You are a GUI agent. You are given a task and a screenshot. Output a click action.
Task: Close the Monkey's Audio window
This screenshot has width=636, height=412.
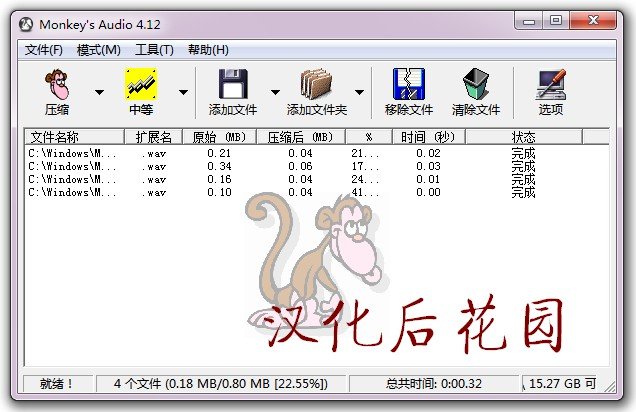[x=593, y=21]
